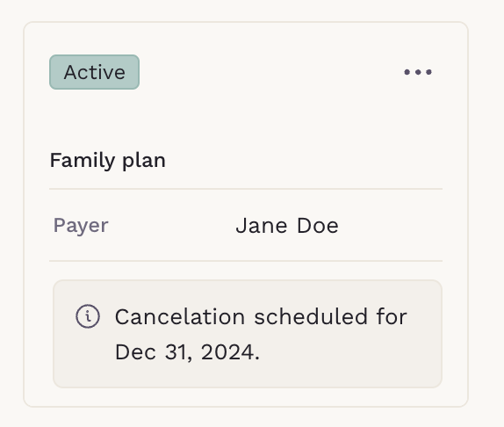Viewport: 504px width, 427px height.
Task: Click the surname Doe in payer value
Action: coord(318,226)
